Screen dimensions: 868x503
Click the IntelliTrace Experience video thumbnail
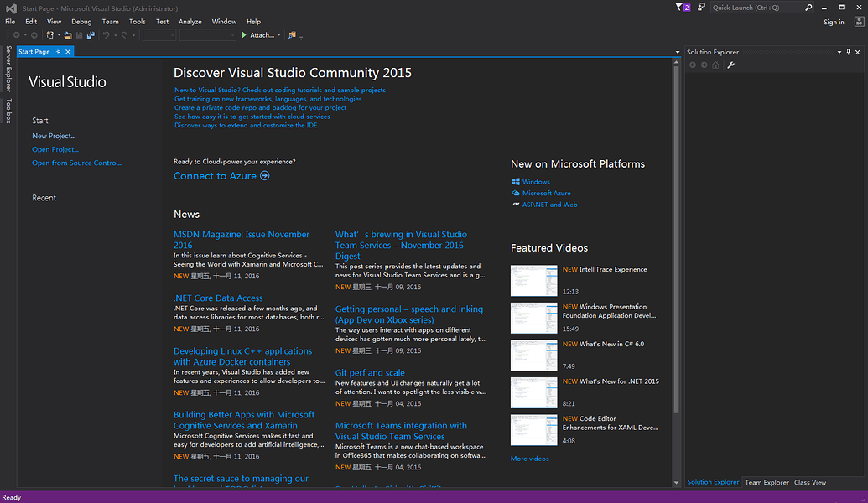click(533, 281)
